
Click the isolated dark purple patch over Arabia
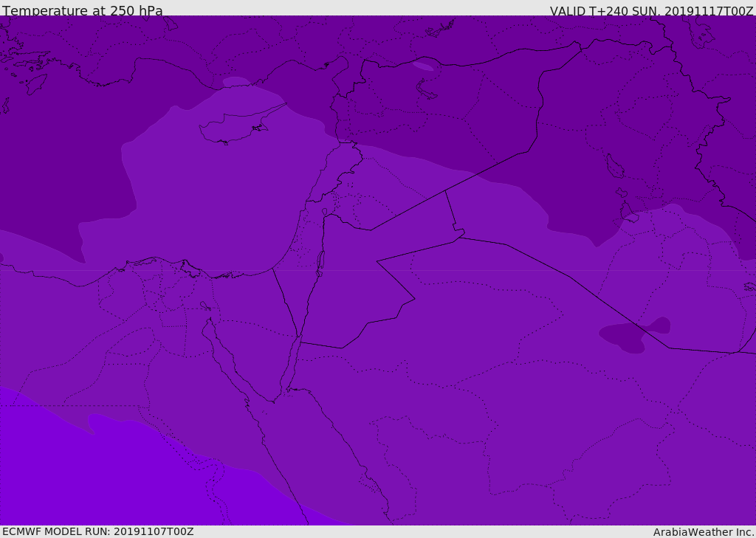click(633, 335)
